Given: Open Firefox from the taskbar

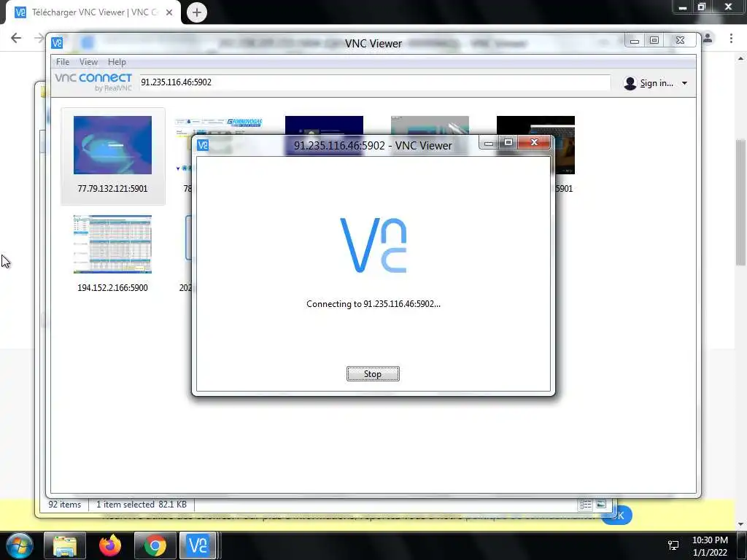Looking at the screenshot, I should [110, 545].
